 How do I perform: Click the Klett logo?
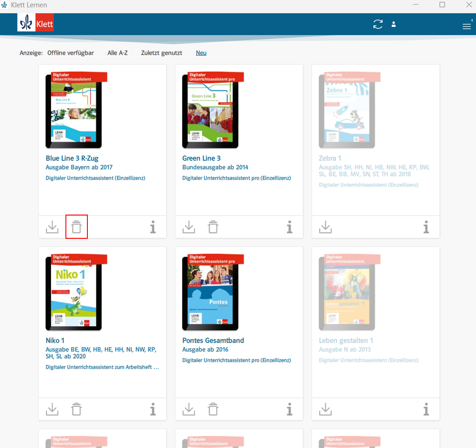(x=35, y=22)
